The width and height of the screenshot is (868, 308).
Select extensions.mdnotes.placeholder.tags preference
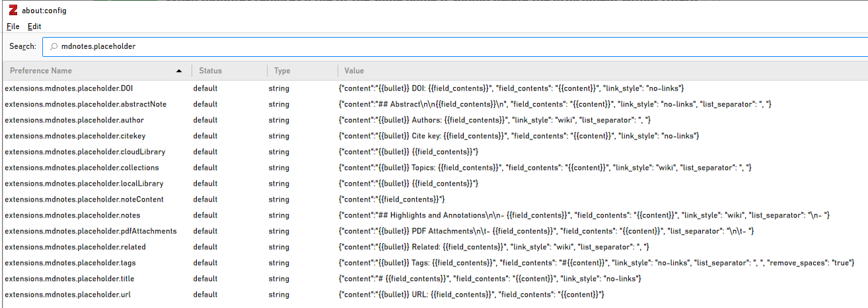pyautogui.click(x=71, y=262)
